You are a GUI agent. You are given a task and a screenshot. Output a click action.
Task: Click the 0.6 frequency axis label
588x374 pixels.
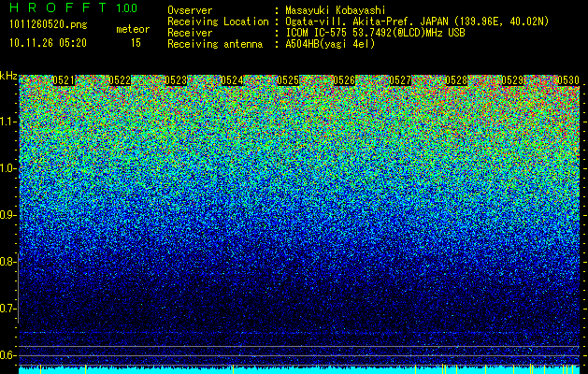pyautogui.click(x=7, y=355)
